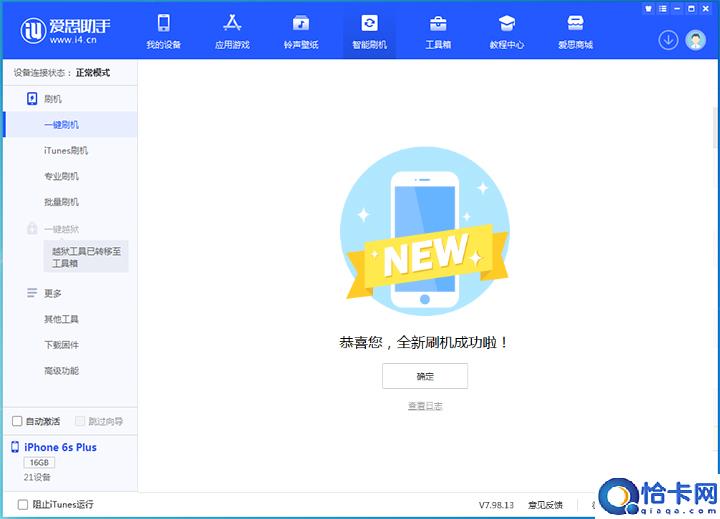Open the skin shirt icon in title bar
Image resolution: width=720 pixels, height=519 pixels.
(648, 9)
